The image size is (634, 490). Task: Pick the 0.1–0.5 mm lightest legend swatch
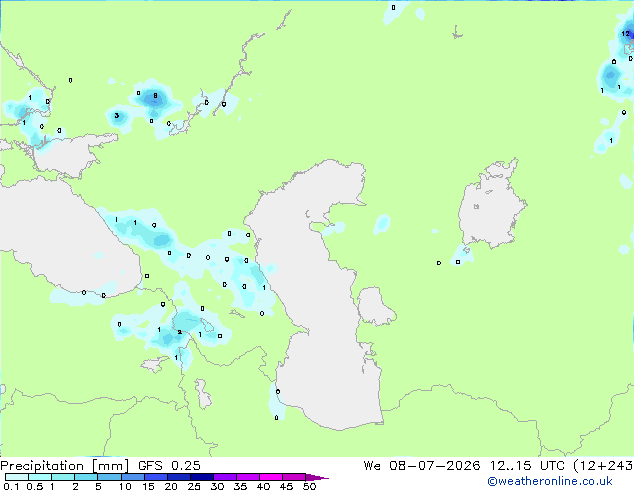pos(17,477)
